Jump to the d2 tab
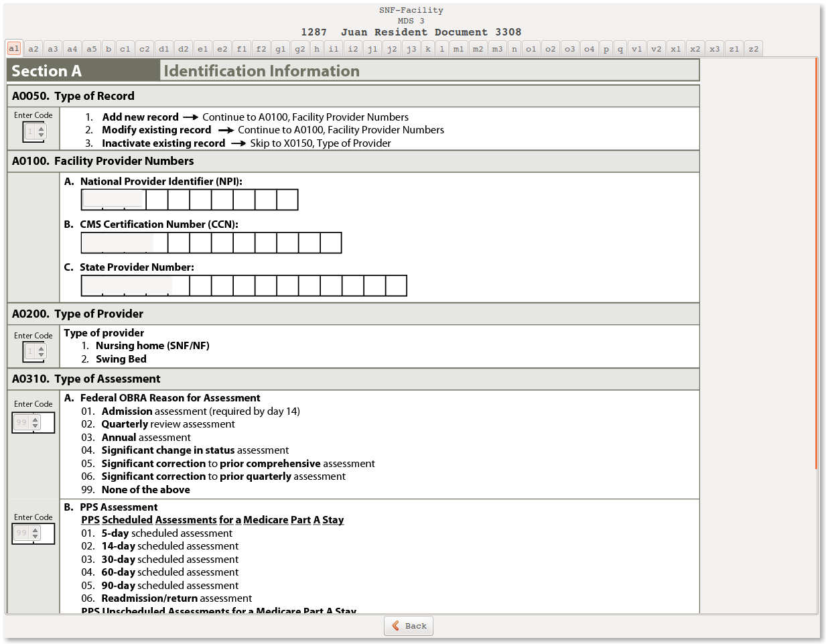826x644 pixels. (x=184, y=49)
